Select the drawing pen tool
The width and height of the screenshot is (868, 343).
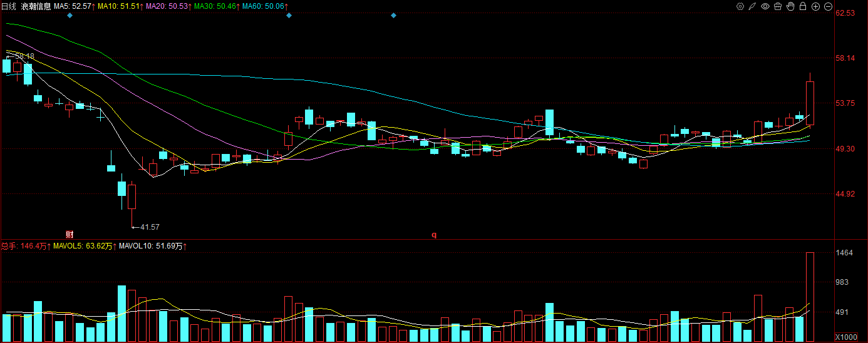click(753, 6)
